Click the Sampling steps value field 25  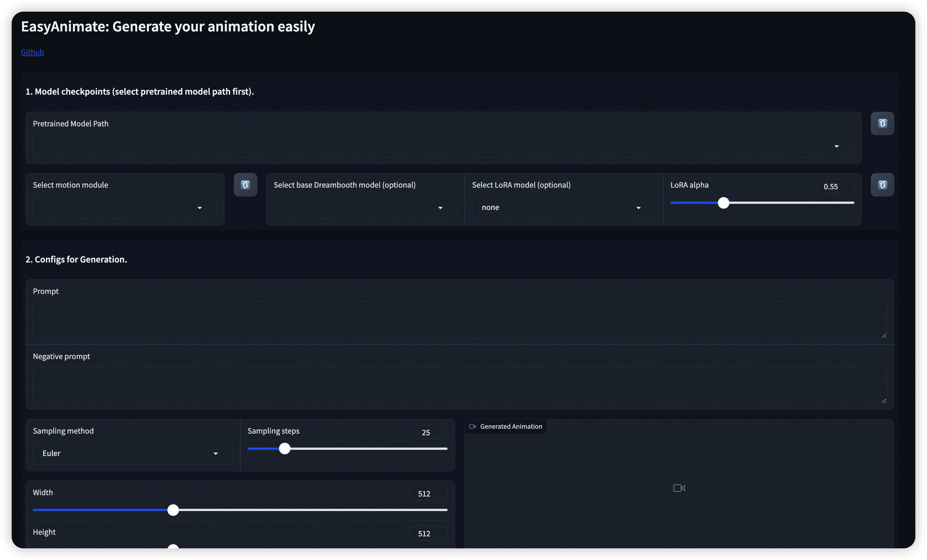coord(430,432)
